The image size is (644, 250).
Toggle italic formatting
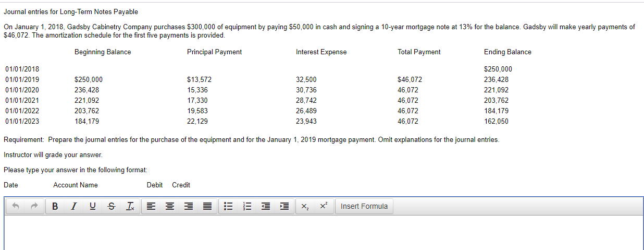73,206
